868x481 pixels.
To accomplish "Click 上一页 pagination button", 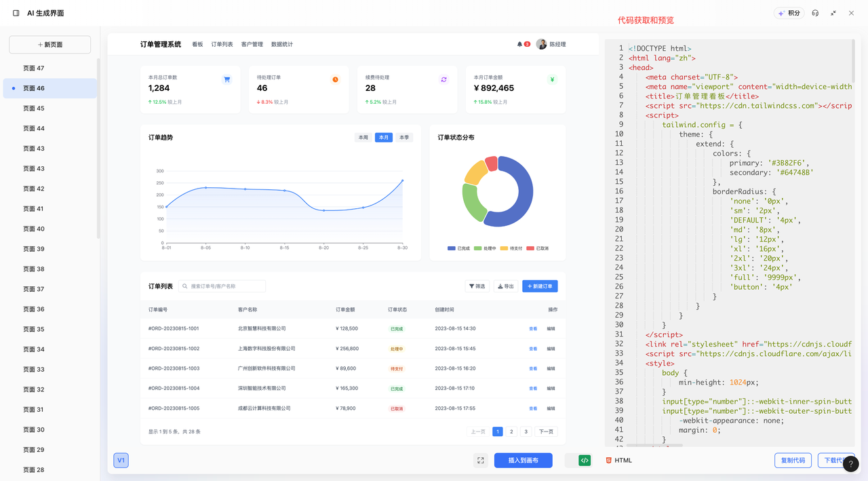I will [478, 431].
